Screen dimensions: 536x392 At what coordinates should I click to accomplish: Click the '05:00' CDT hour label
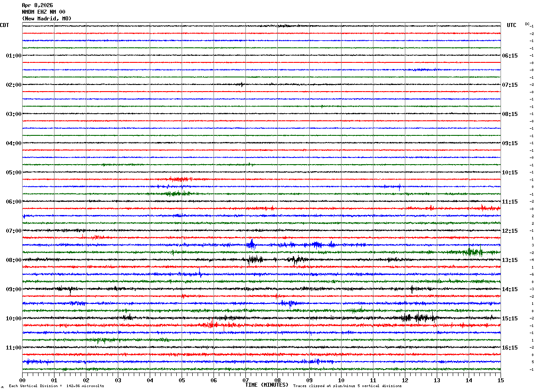point(14,173)
